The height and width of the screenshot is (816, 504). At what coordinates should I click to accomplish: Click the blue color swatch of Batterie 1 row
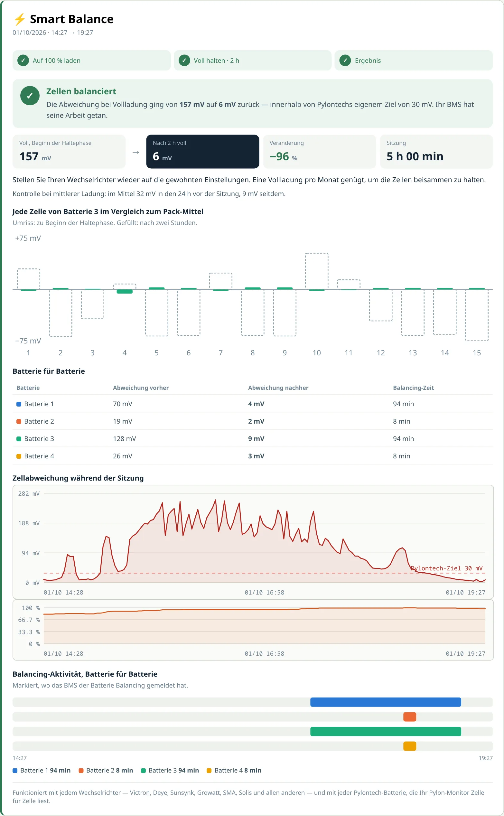click(19, 404)
